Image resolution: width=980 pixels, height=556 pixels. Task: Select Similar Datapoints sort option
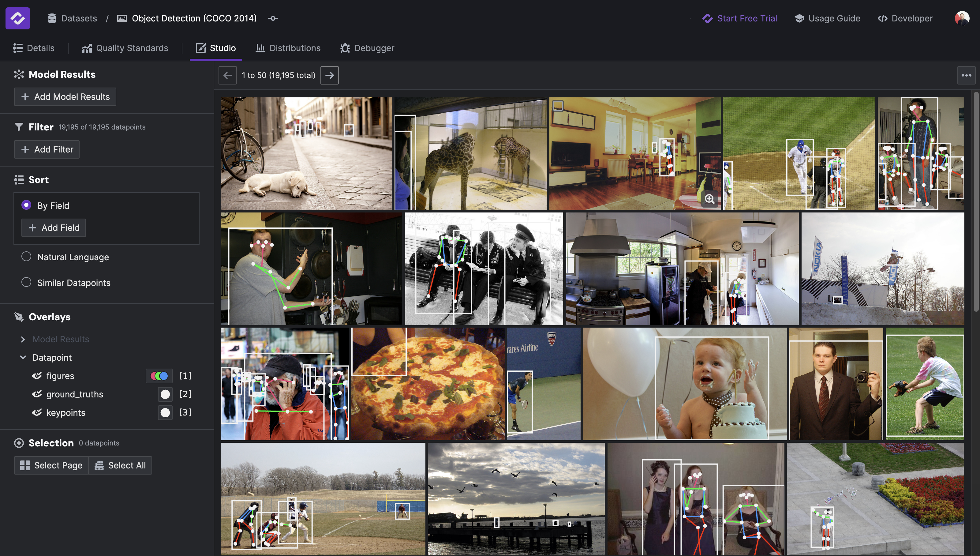point(26,282)
